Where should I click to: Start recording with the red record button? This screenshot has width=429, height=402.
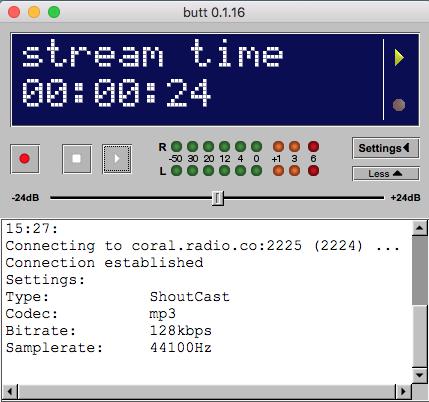tap(25, 159)
